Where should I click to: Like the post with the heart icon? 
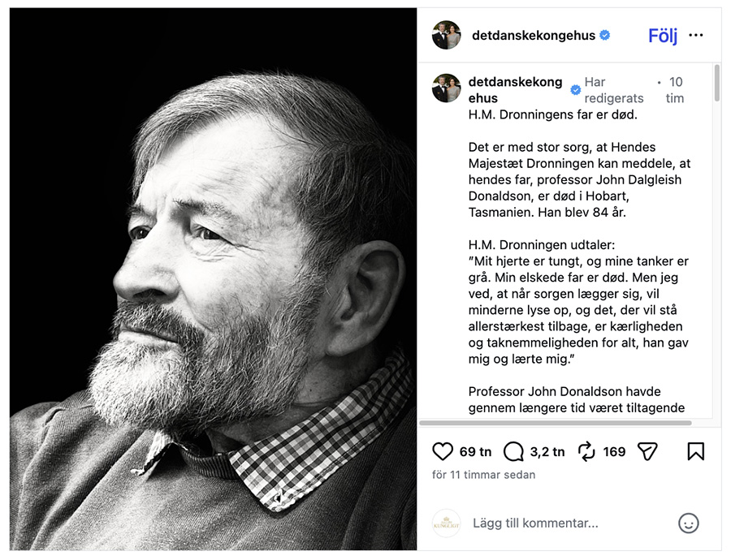(443, 451)
